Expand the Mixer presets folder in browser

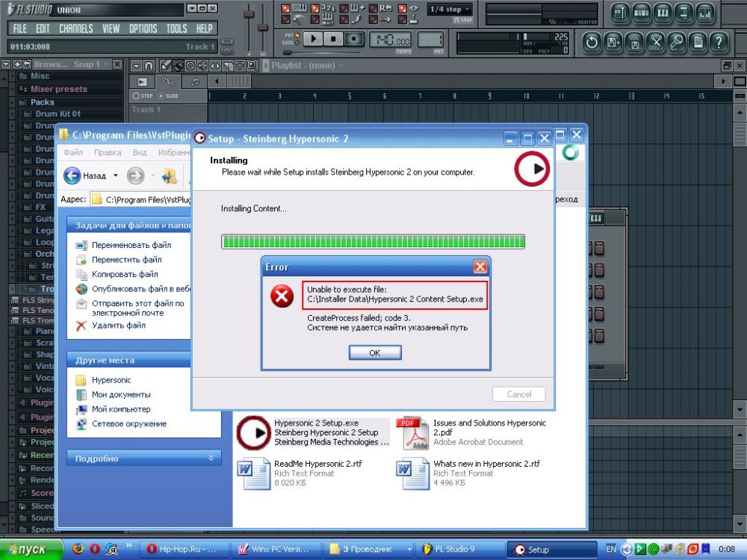pyautogui.click(x=11, y=89)
